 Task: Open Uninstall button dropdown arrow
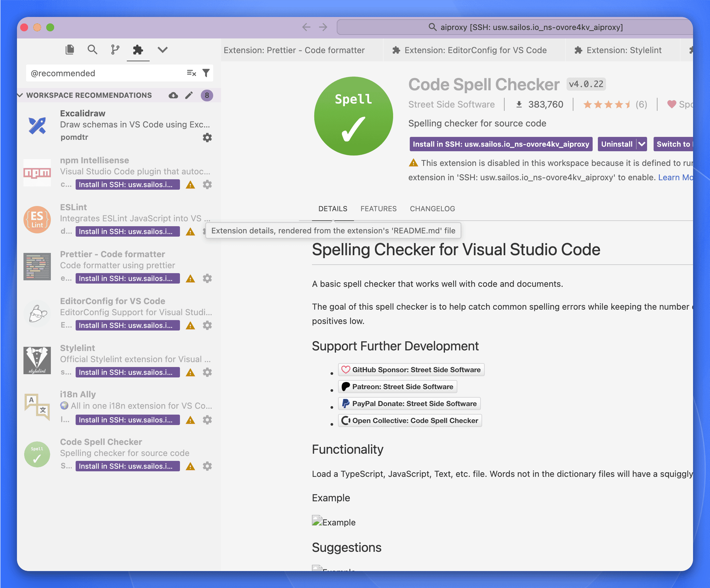coord(641,144)
